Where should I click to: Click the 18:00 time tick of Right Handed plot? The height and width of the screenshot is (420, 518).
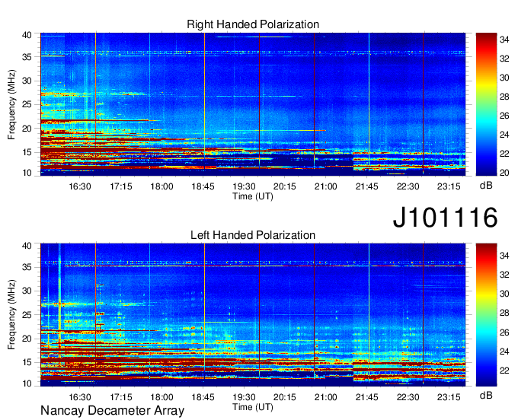point(161,186)
